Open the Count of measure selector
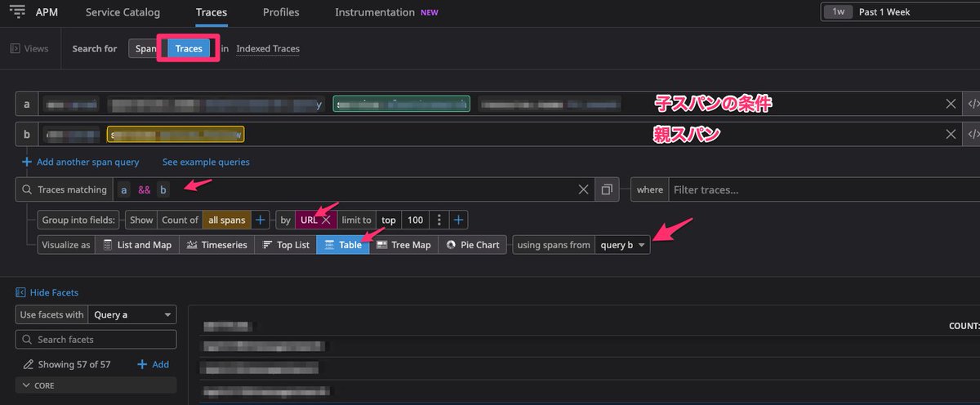The width and height of the screenshot is (980, 405). [x=180, y=220]
